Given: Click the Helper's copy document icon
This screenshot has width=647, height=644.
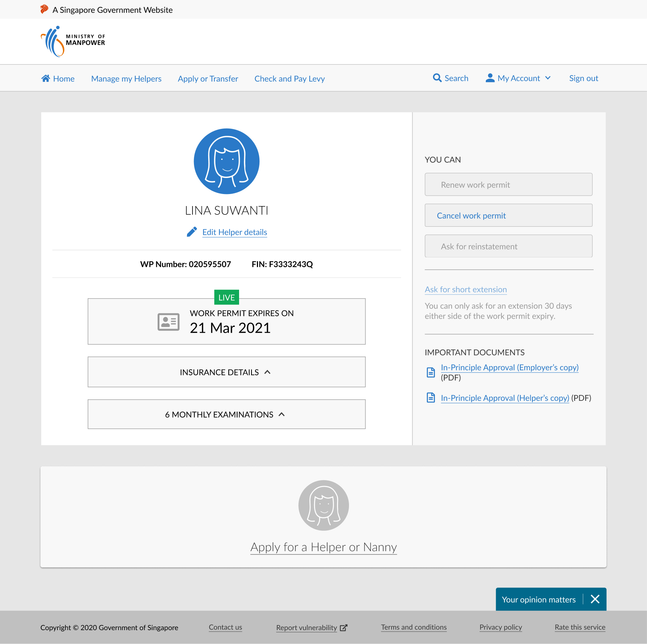Looking at the screenshot, I should [x=431, y=398].
